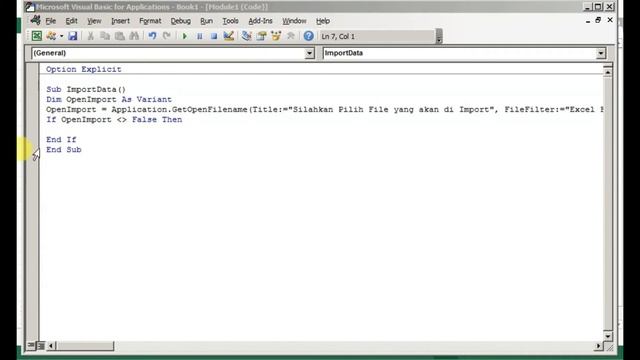640x360 pixels.
Task: Open the Window menu
Action: coord(294,21)
